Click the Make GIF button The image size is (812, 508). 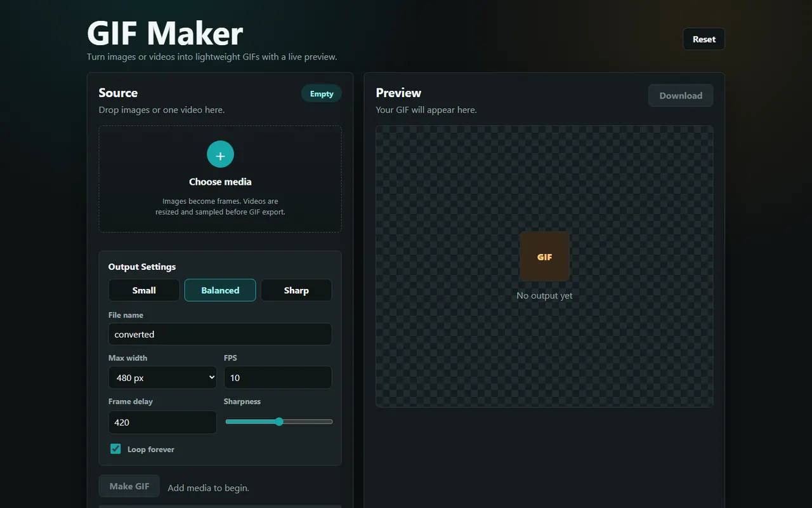(x=129, y=486)
